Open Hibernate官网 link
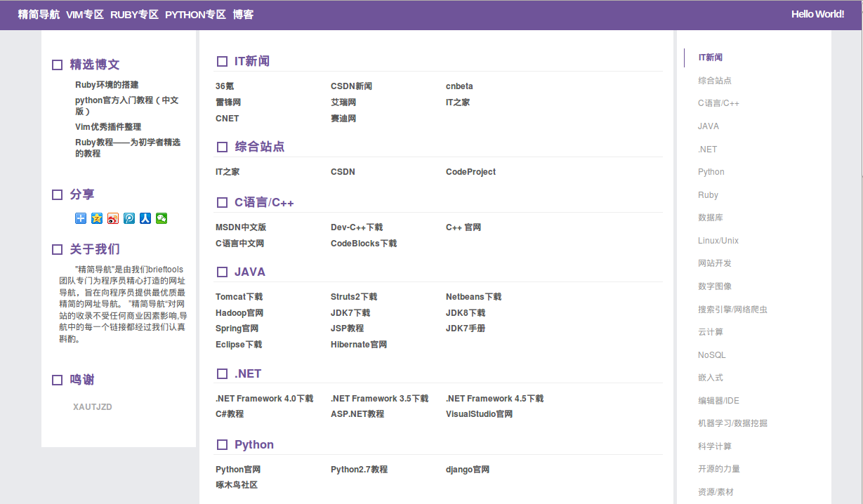 click(359, 345)
